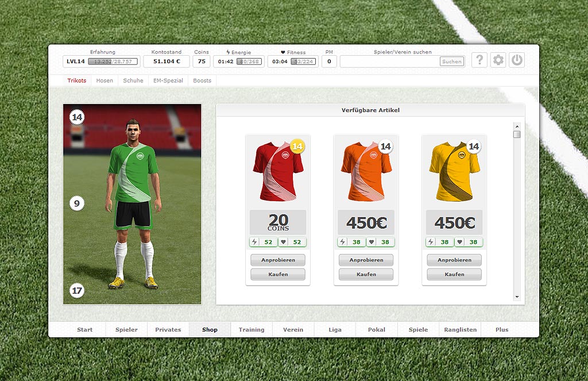Click the PM counter value 0
This screenshot has width=588, height=381.
[x=329, y=61]
